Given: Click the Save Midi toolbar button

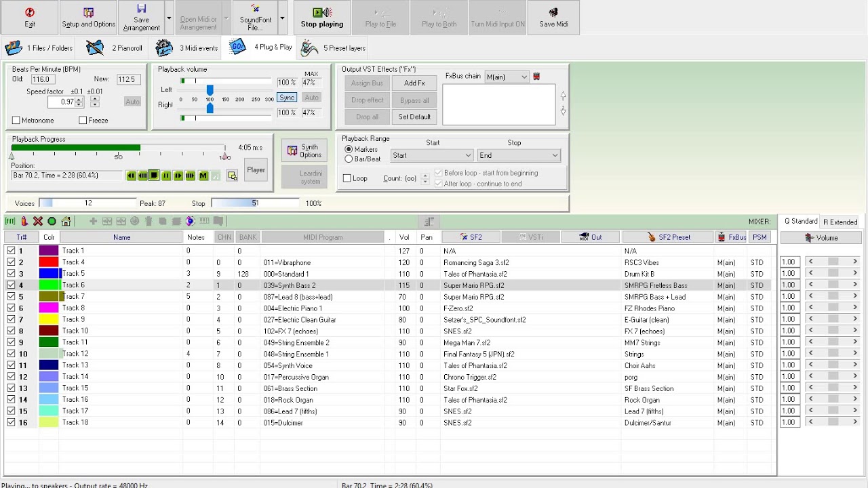Looking at the screenshot, I should [553, 18].
